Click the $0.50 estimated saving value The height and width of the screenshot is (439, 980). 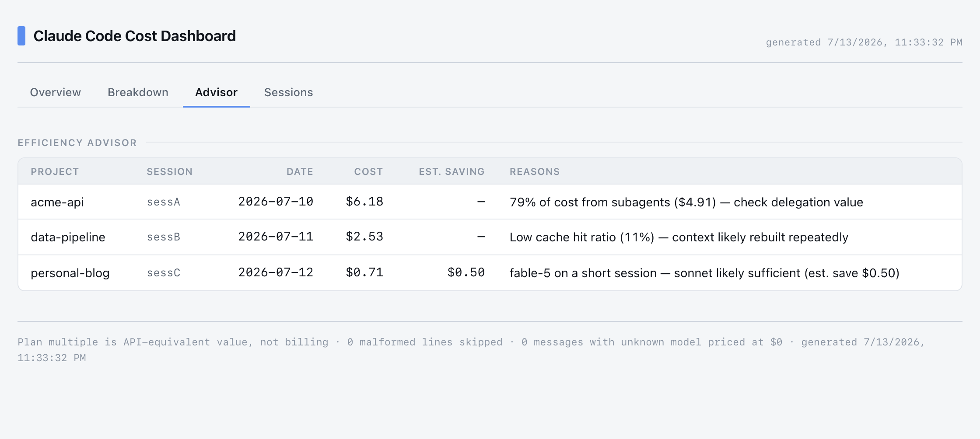click(466, 272)
